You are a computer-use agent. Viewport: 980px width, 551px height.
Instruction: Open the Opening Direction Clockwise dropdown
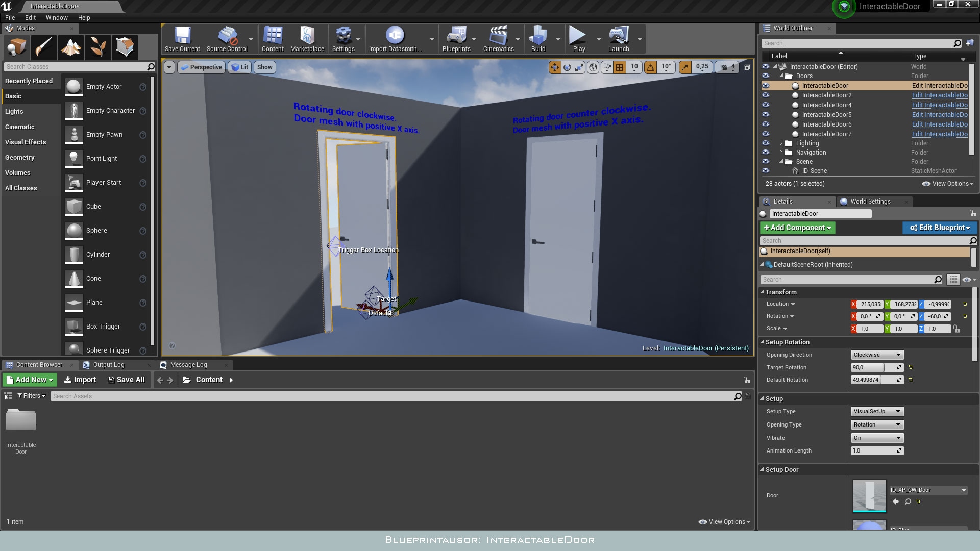(x=876, y=354)
